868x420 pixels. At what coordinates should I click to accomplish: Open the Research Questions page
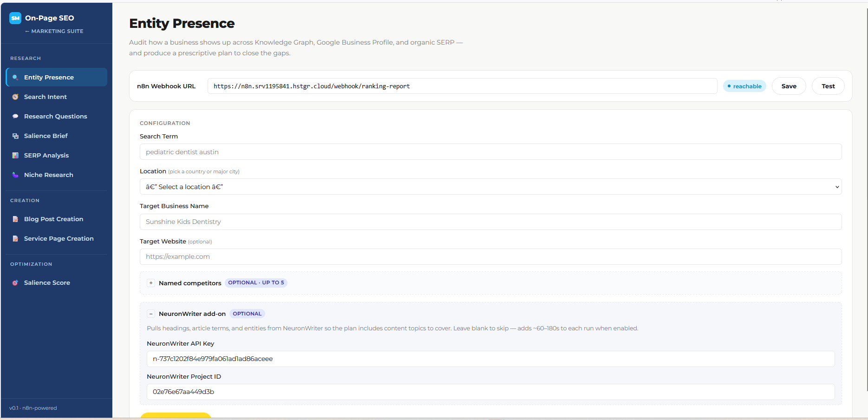pos(56,116)
